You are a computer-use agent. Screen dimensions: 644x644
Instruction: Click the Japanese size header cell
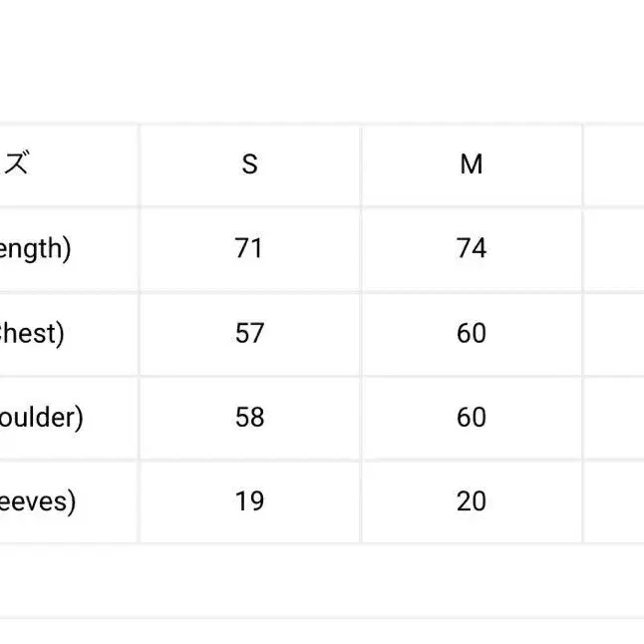pos(69,164)
